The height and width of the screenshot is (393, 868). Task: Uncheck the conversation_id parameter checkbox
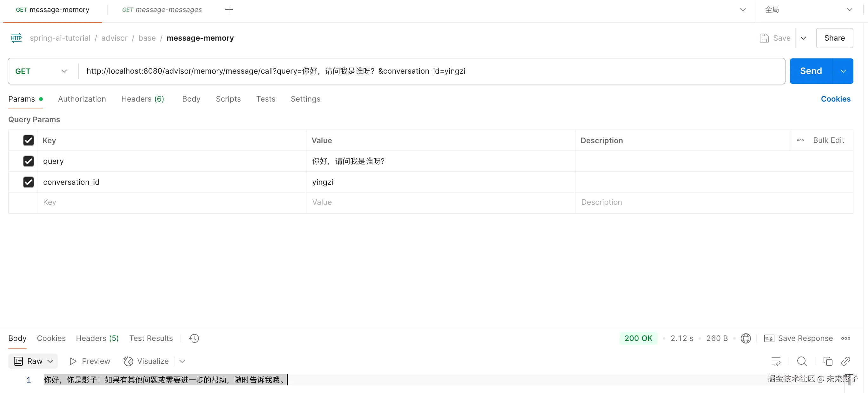(x=28, y=182)
